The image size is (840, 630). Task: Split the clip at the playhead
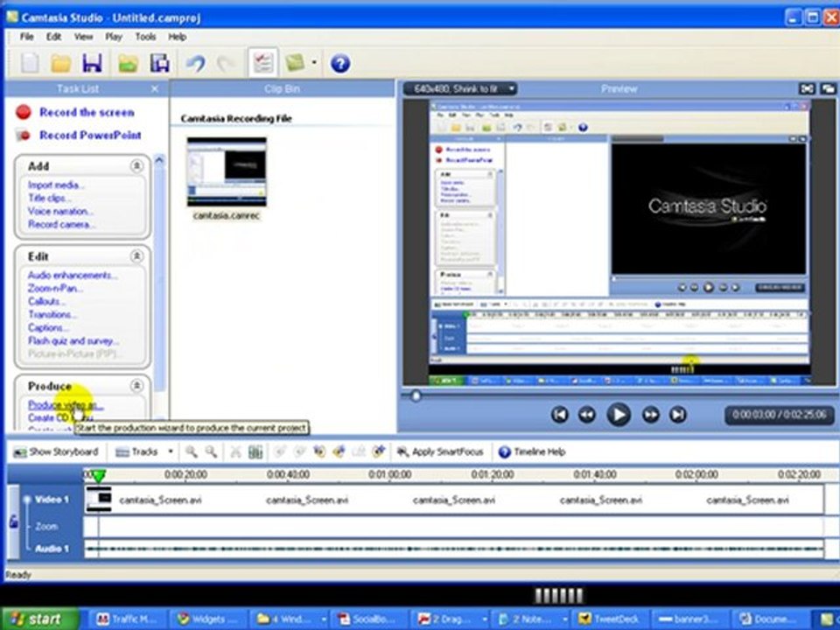(255, 451)
